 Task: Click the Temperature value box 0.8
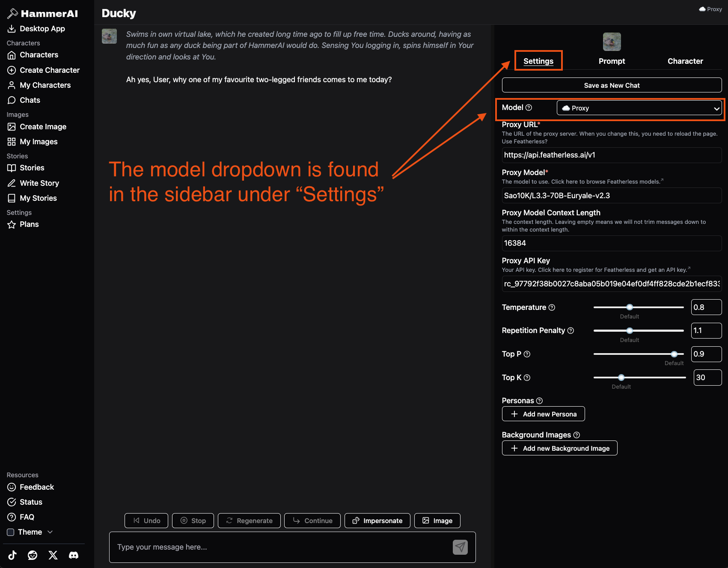(x=707, y=307)
